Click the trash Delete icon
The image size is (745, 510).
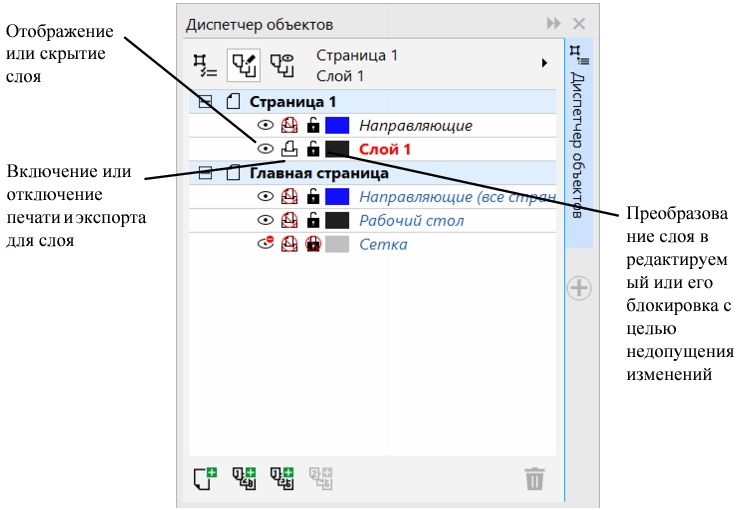(x=535, y=479)
